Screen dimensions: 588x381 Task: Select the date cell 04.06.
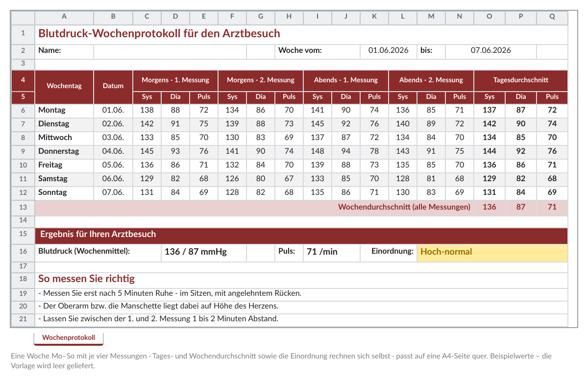tap(113, 151)
